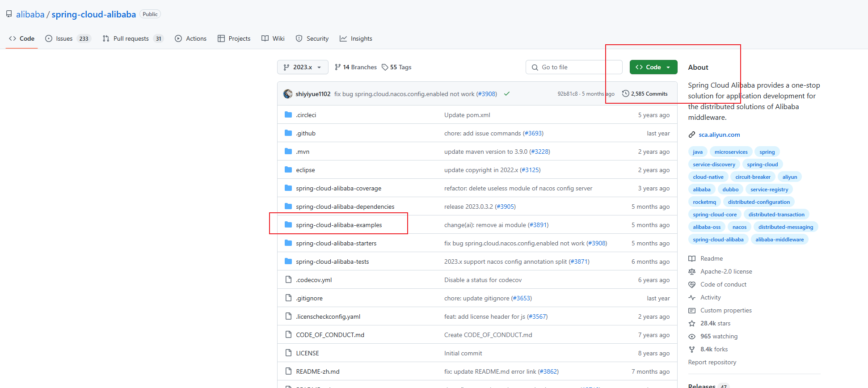View Apache-2.0 license
The width and height of the screenshot is (868, 388).
pyautogui.click(x=721, y=271)
